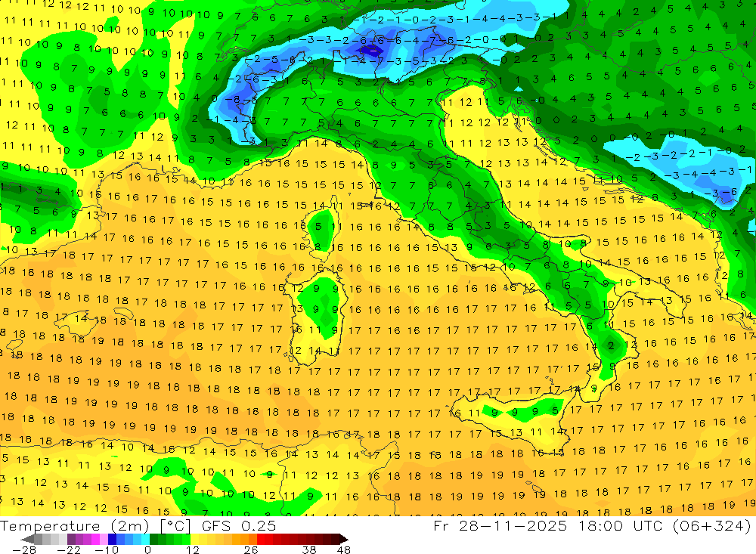Click the '38' legend value
The image size is (756, 554).
309,550
